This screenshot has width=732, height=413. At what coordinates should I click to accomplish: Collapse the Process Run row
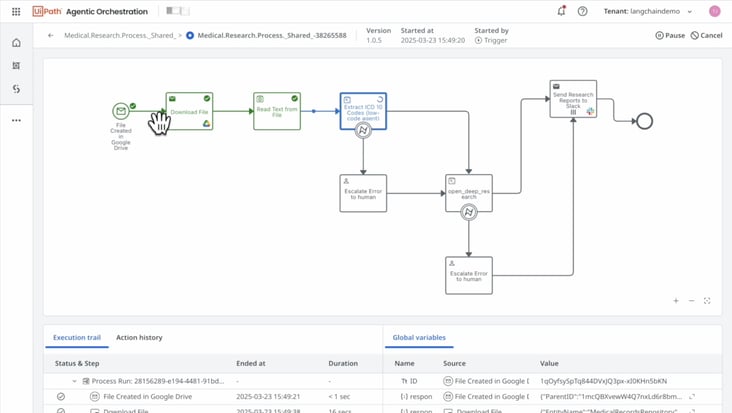(x=74, y=381)
